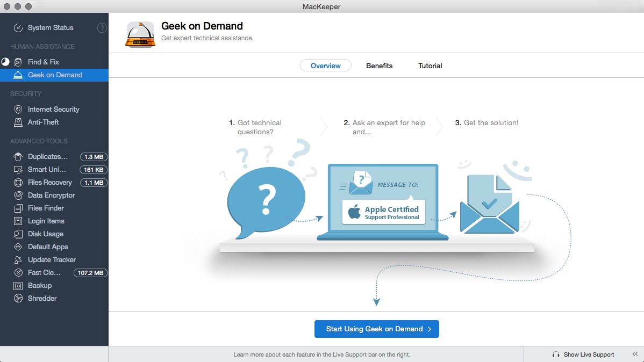Open Anti-Theft section
The height and width of the screenshot is (362, 644).
(43, 122)
